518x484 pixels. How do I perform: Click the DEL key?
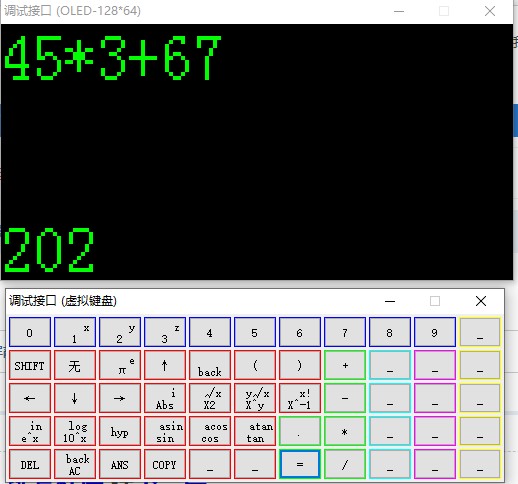30,464
